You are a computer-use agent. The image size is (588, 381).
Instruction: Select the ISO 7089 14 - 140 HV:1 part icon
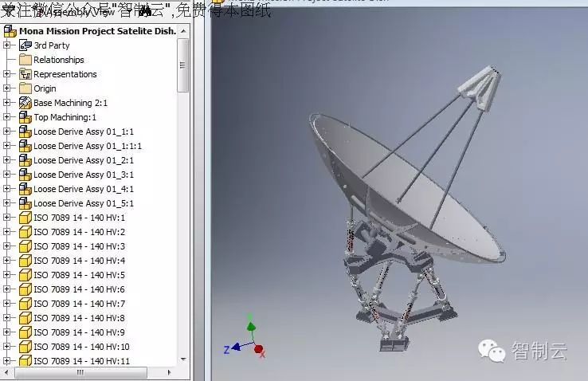pos(25,218)
